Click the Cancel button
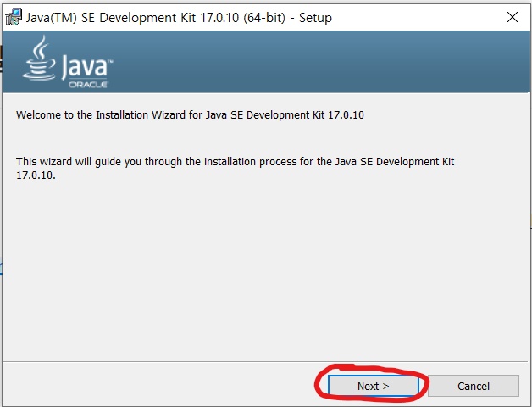This screenshot has width=532, height=407. (x=474, y=386)
